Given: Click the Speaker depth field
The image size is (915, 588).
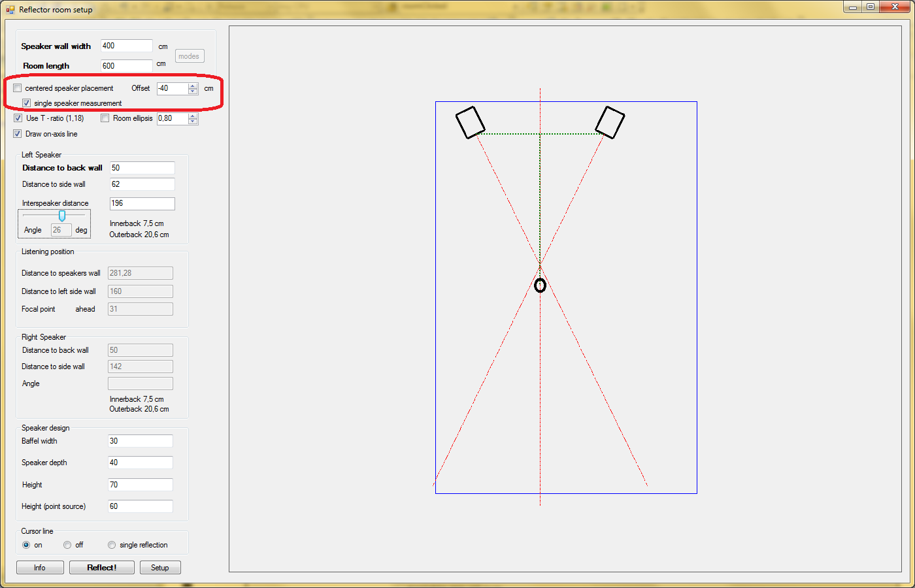Looking at the screenshot, I should click(141, 463).
